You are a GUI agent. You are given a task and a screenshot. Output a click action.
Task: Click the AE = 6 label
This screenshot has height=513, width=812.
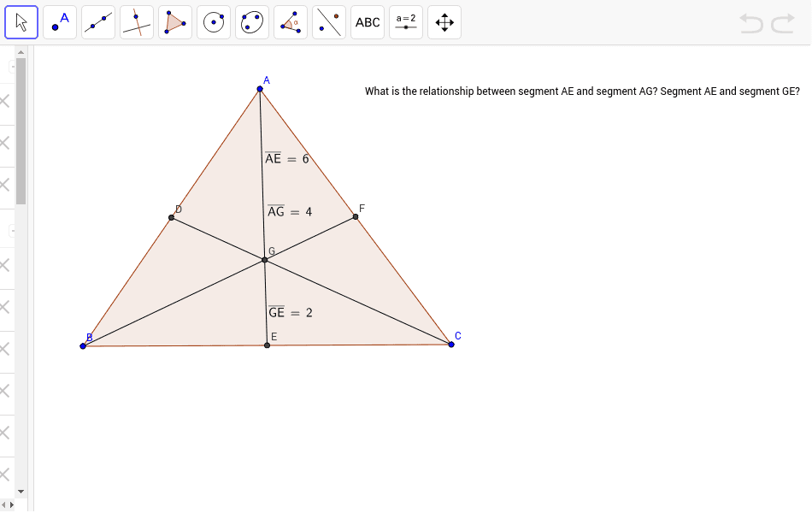(x=287, y=158)
